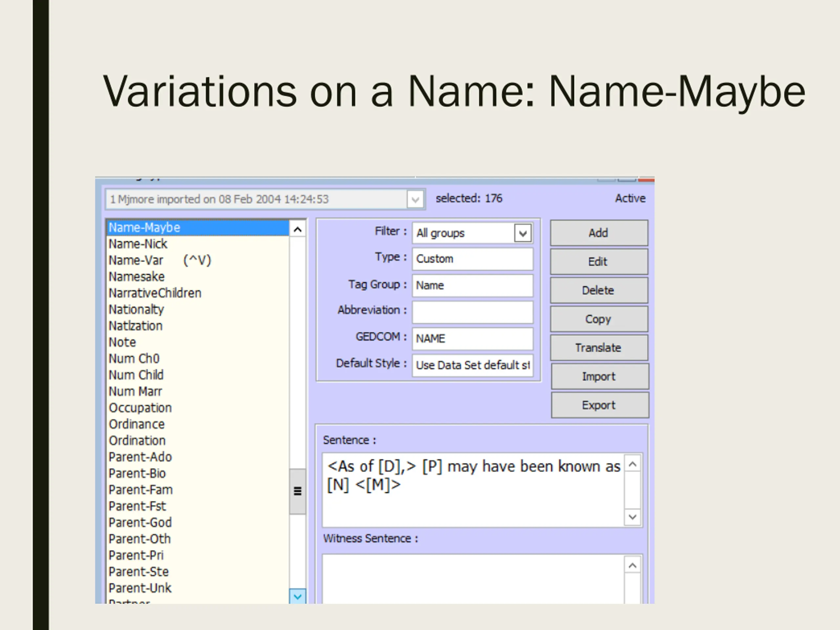Delete the selected tag type

pyautogui.click(x=598, y=290)
